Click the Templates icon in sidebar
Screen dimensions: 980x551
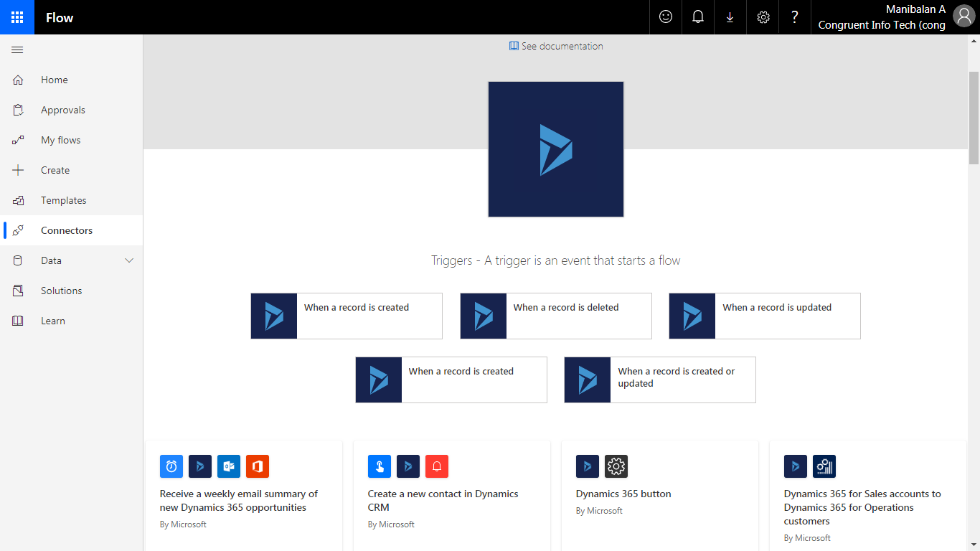tap(18, 200)
